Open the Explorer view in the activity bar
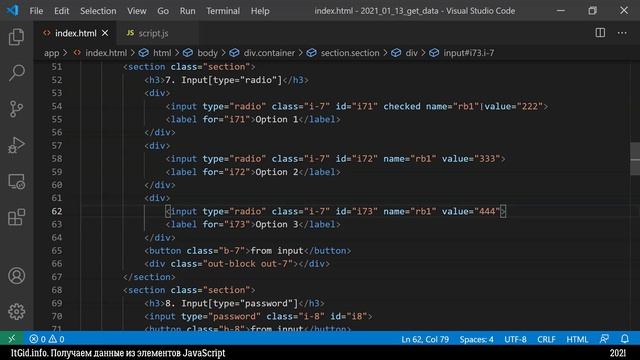The width and height of the screenshot is (640, 360). pos(16,37)
